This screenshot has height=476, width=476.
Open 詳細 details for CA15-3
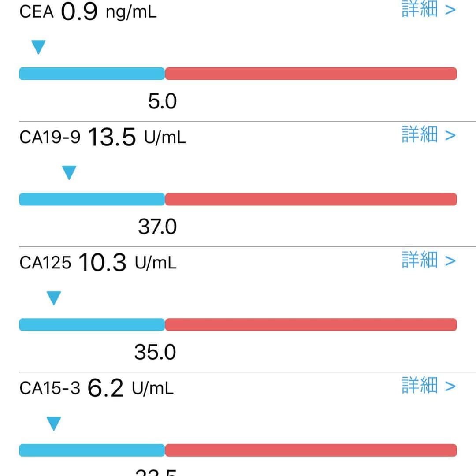[x=428, y=386]
